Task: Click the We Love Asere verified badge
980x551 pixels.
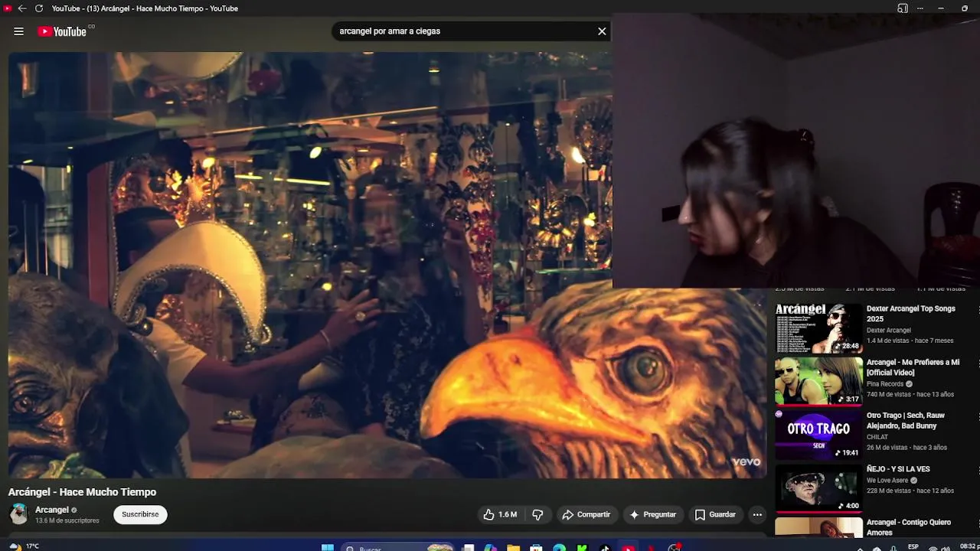Action: tap(913, 481)
